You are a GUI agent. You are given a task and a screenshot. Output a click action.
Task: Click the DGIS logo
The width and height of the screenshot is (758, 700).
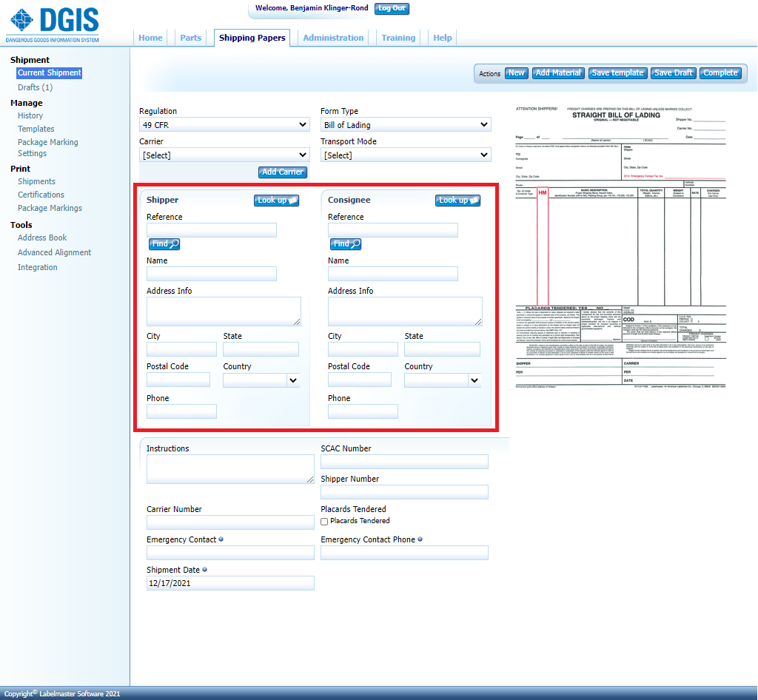[x=53, y=24]
